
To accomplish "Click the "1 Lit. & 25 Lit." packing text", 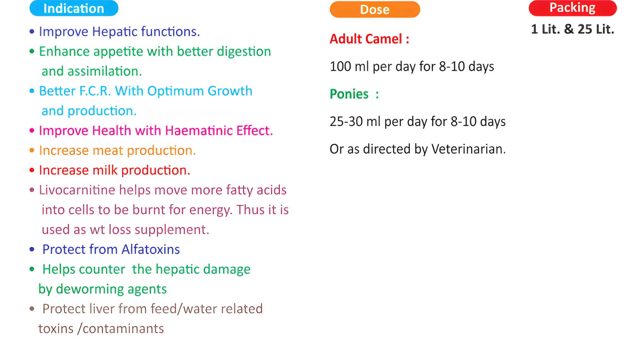I will coord(572,29).
